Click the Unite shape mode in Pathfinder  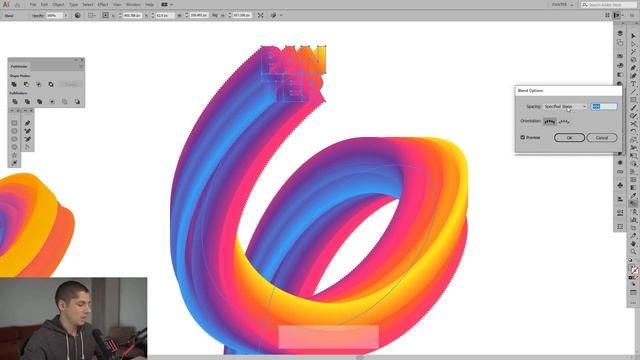pos(14,84)
